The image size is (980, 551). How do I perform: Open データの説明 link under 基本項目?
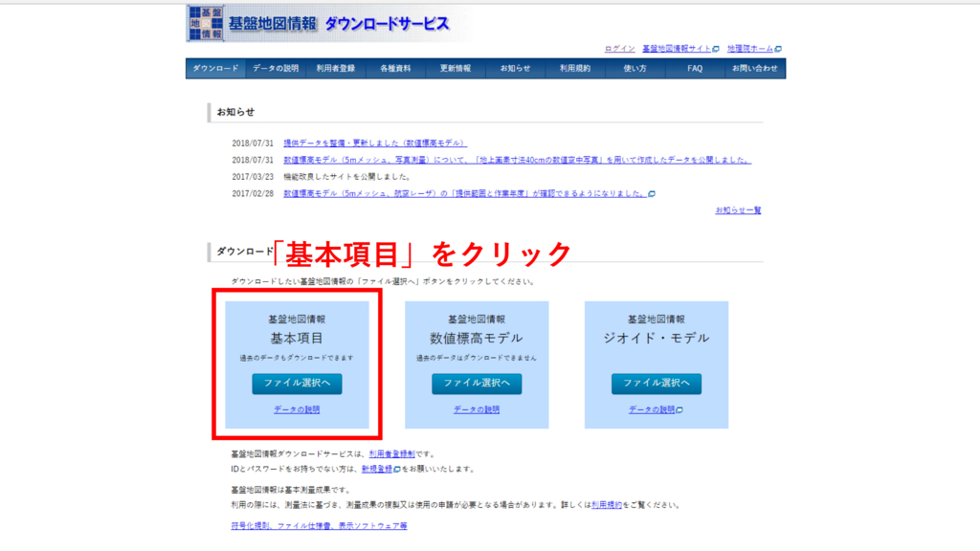tap(297, 409)
